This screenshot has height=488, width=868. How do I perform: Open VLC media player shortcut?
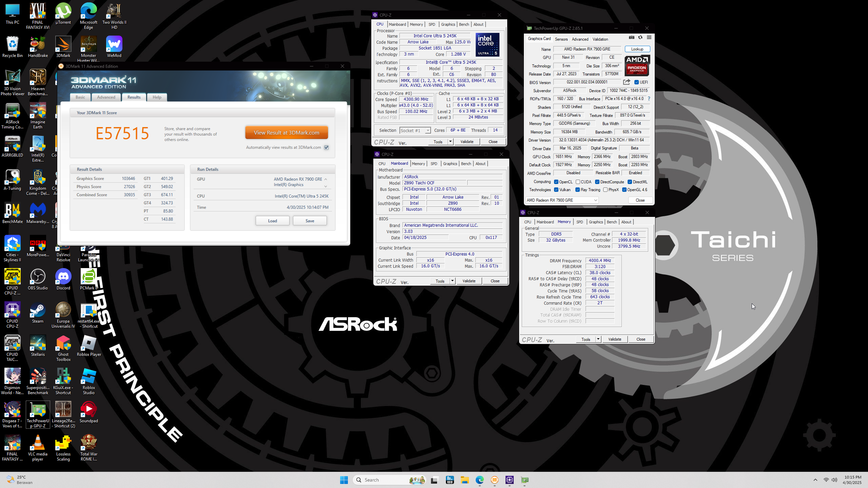[x=38, y=448]
